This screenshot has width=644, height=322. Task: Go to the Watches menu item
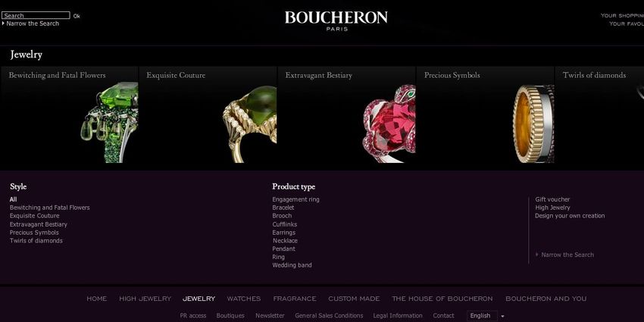pos(244,299)
